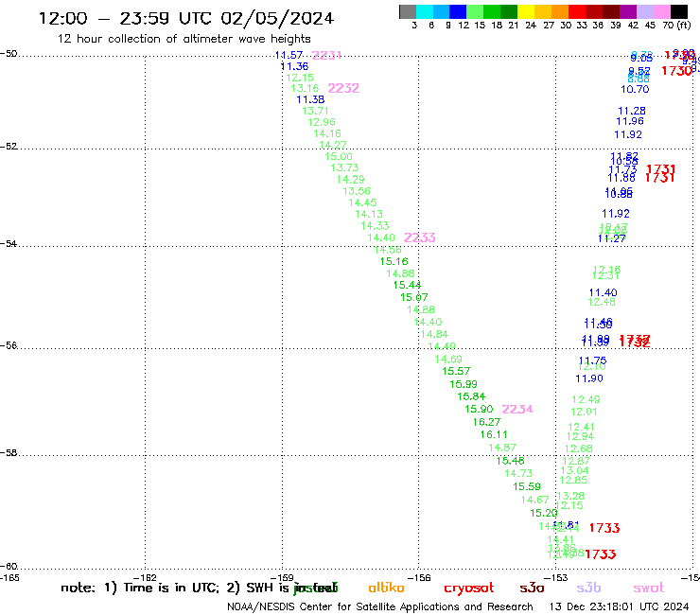Click wave height value 14.16
700x615 pixels.
pos(327,133)
